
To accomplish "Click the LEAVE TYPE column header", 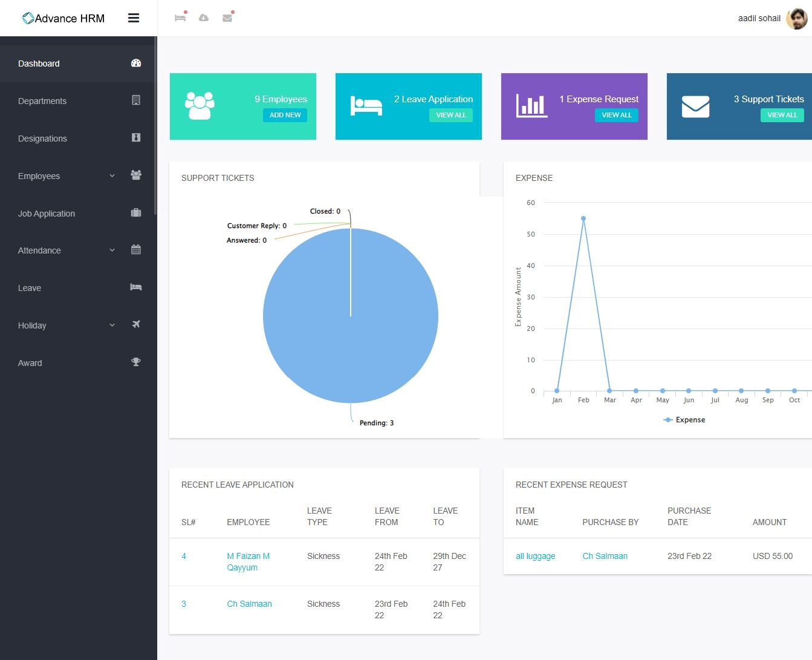I will point(319,517).
